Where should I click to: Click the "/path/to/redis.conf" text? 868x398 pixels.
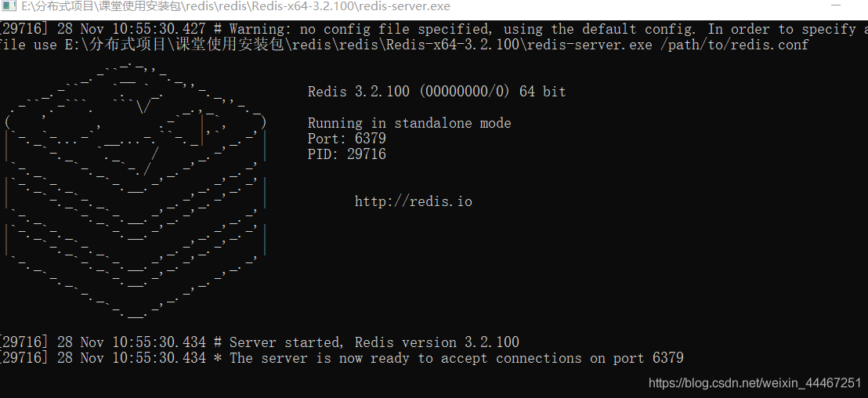point(734,45)
